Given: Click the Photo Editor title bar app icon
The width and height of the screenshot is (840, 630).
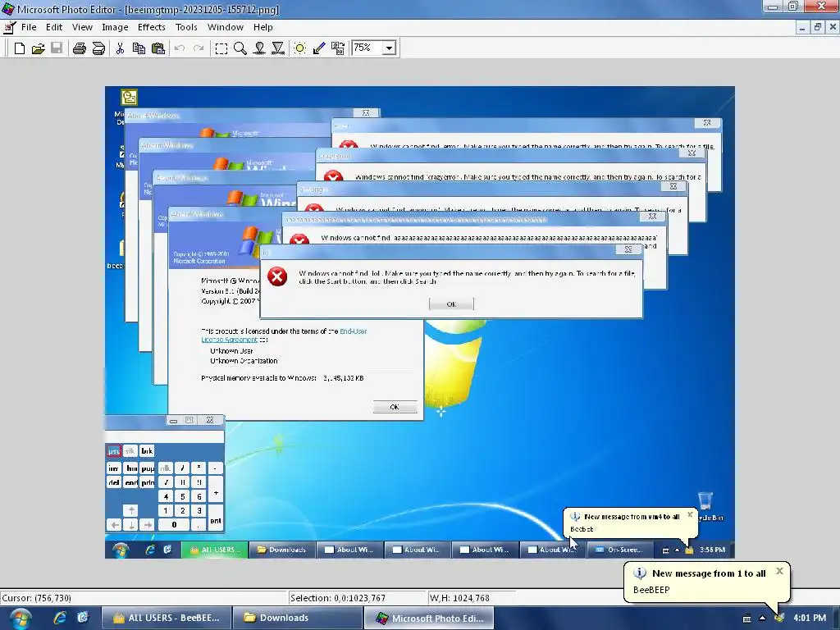Looking at the screenshot, I should tap(8, 9).
